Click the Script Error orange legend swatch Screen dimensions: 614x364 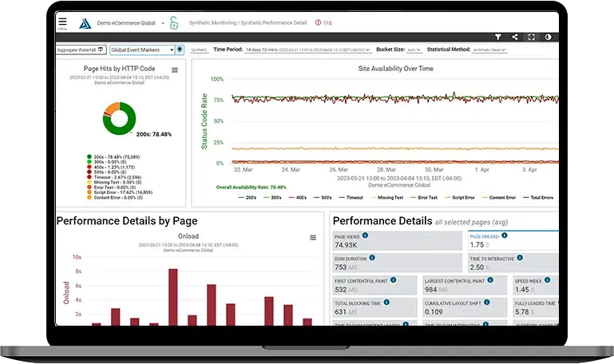89,192
